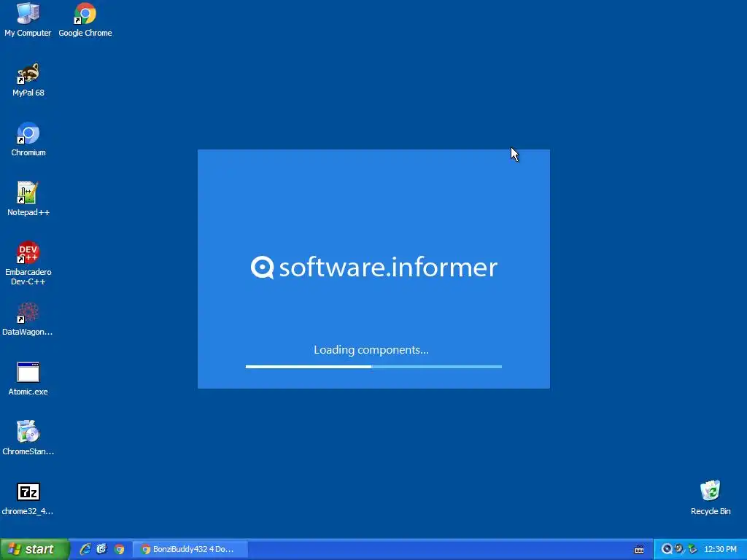Click the DataWagon desktop shortcut
Viewport: 747px width, 560px height.
click(x=28, y=319)
